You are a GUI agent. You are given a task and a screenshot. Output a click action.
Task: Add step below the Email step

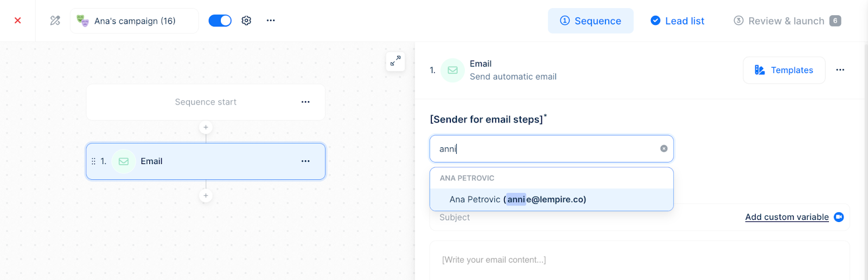pyautogui.click(x=206, y=196)
